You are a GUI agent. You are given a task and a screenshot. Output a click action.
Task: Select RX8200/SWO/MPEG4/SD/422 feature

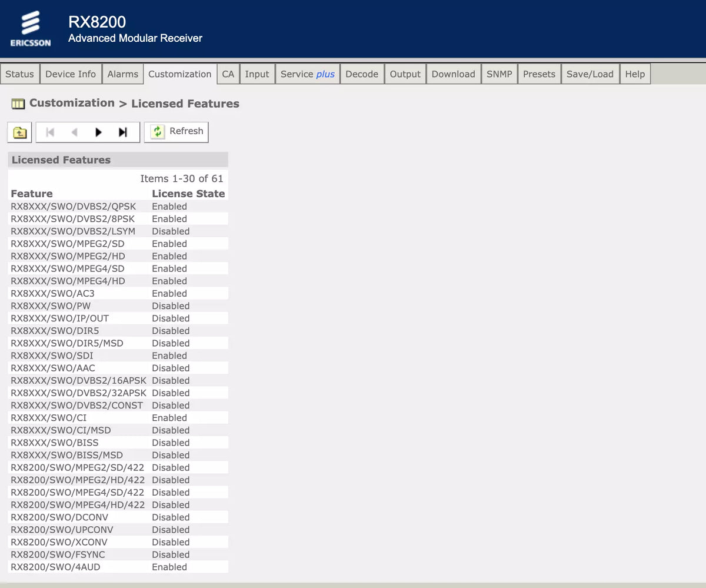click(78, 493)
